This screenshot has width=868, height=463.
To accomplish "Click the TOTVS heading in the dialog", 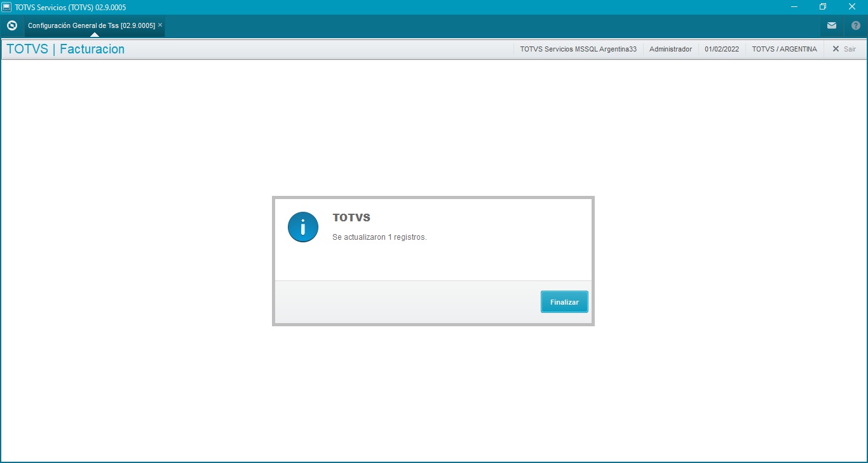I will 351,218.
